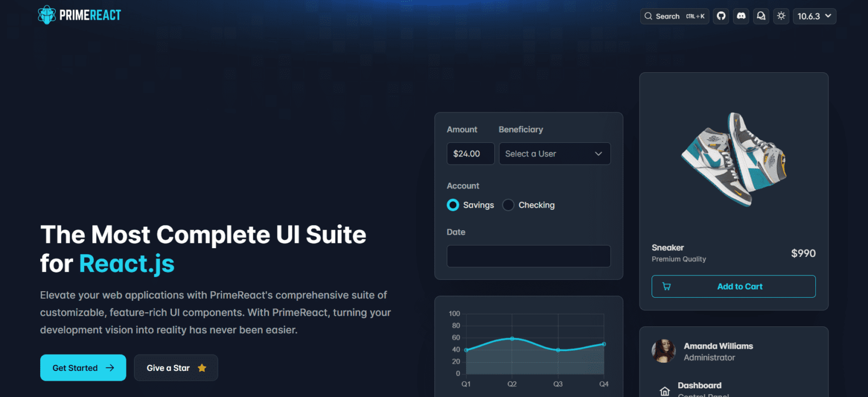Expand the Select a User dropdown

pos(554,154)
